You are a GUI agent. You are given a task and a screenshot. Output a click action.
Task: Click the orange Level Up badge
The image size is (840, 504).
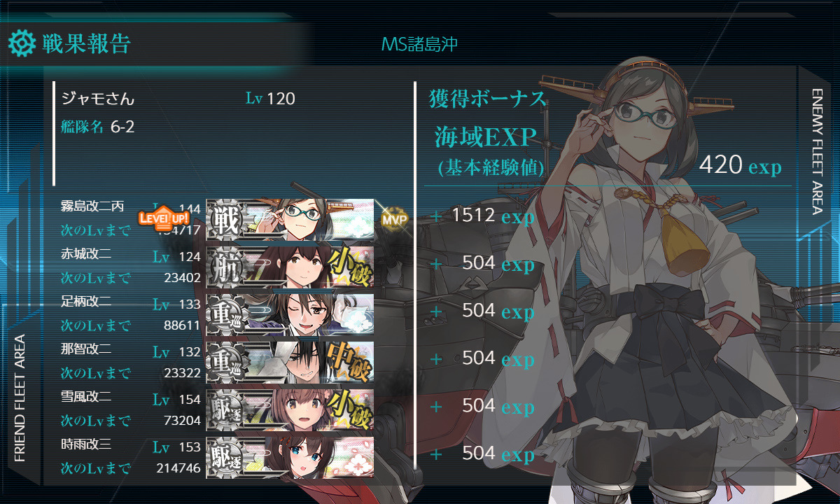coord(164,217)
